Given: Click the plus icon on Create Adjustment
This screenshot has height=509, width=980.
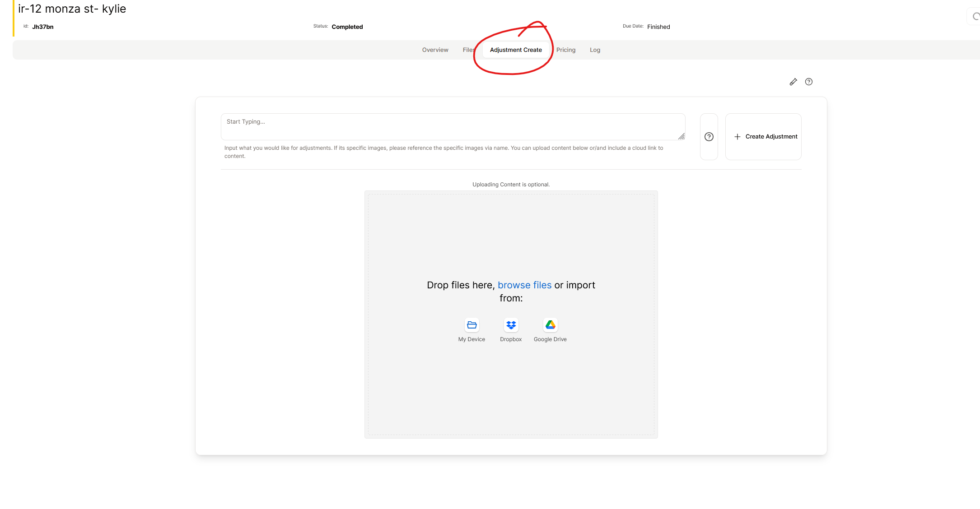Looking at the screenshot, I should (x=737, y=137).
